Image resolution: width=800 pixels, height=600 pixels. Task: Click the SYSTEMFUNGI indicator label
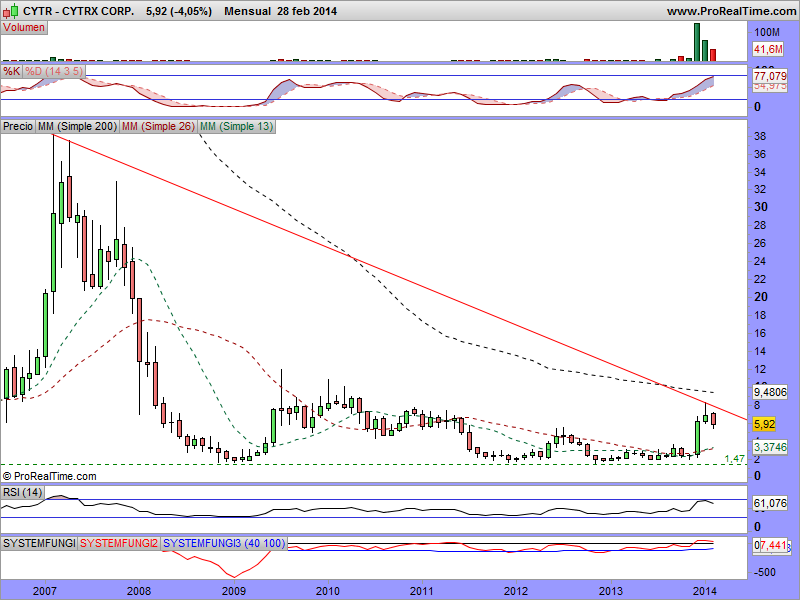[x=39, y=543]
